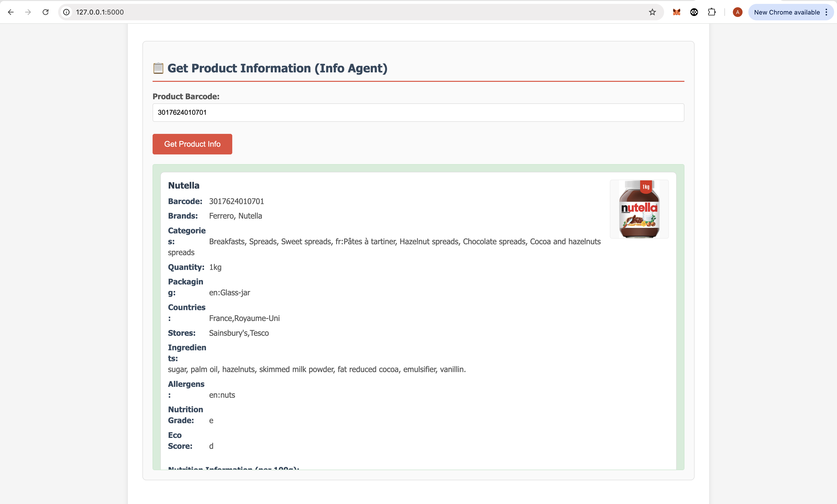
Task: Click stores value Sainsbury's,Tesco
Action: coord(239,333)
